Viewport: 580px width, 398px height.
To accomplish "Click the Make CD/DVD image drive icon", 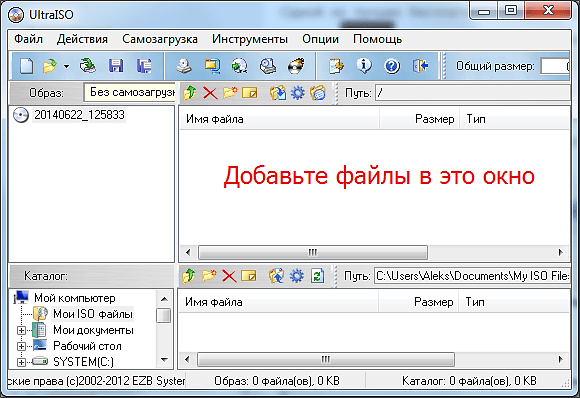I will [x=184, y=66].
